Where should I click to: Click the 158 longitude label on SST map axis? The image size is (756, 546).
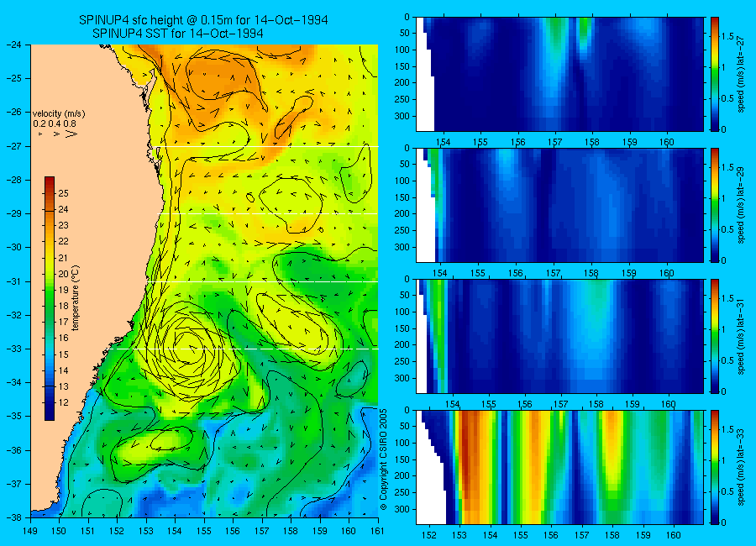(291, 531)
